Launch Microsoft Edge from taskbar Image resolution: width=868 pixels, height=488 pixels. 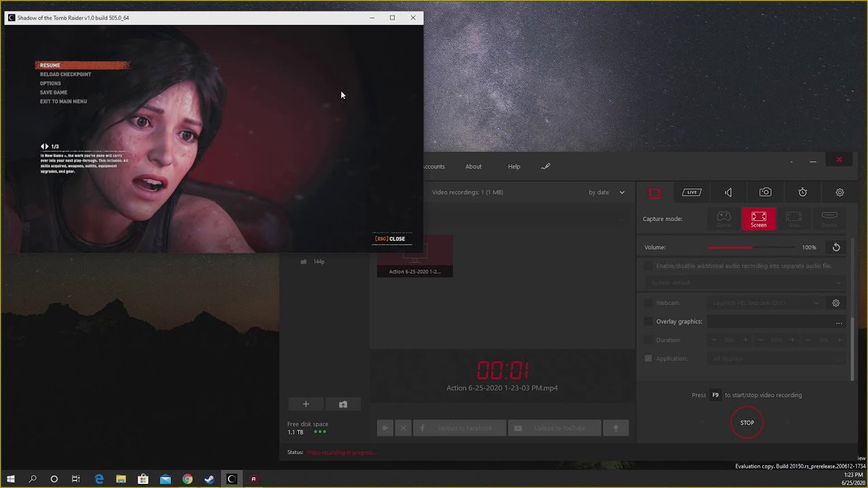(99, 479)
